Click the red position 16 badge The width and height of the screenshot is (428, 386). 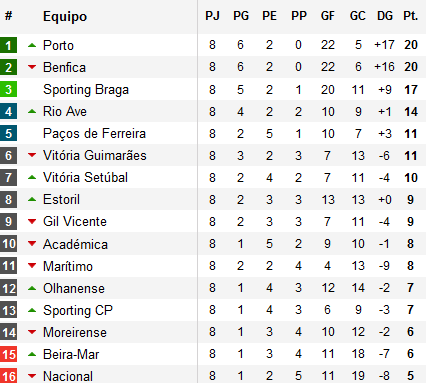click(8, 376)
